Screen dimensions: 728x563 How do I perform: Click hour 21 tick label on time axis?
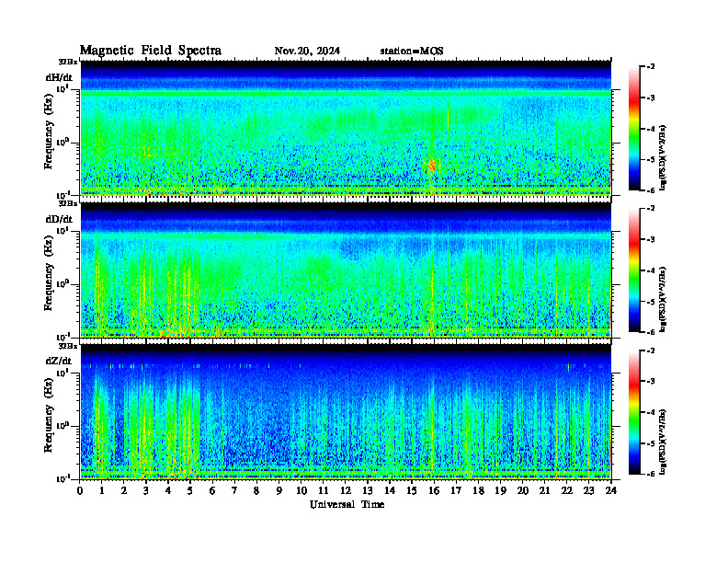click(x=544, y=491)
